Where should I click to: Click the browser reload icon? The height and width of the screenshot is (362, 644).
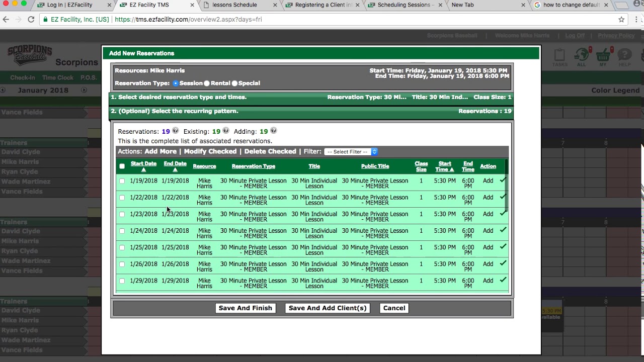pos(31,19)
